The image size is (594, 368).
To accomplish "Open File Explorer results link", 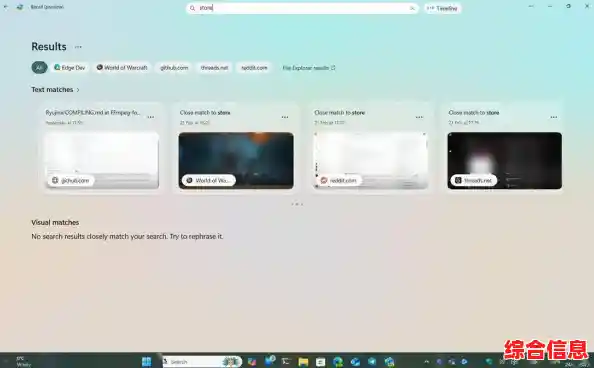I will coord(309,68).
